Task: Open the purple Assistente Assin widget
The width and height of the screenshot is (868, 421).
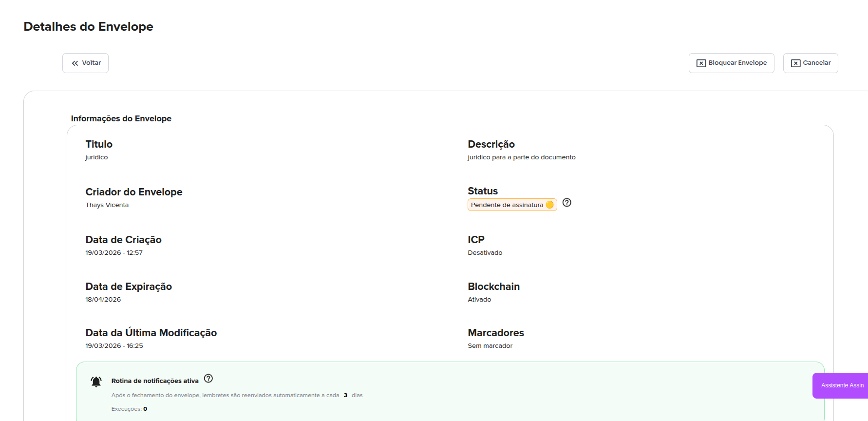Action: click(x=841, y=385)
